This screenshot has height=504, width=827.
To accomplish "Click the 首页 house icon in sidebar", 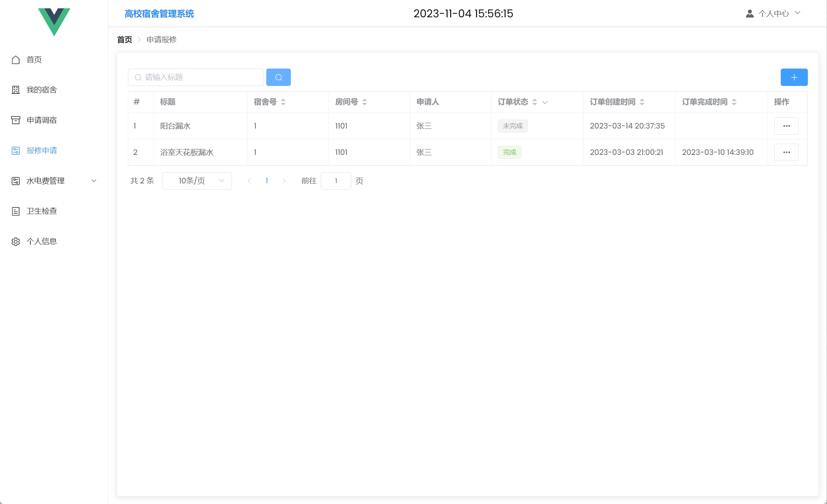I will [x=16, y=60].
